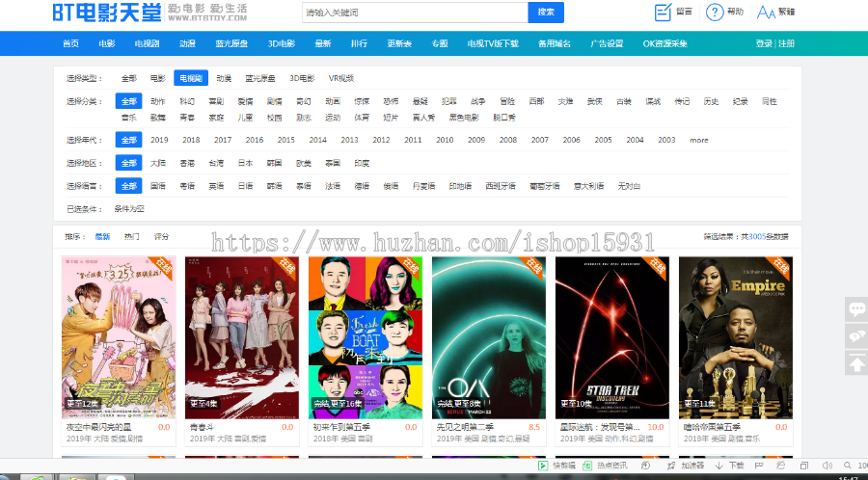
Task: Open 电视TV版下载 in the navigation bar
Action: [x=493, y=43]
